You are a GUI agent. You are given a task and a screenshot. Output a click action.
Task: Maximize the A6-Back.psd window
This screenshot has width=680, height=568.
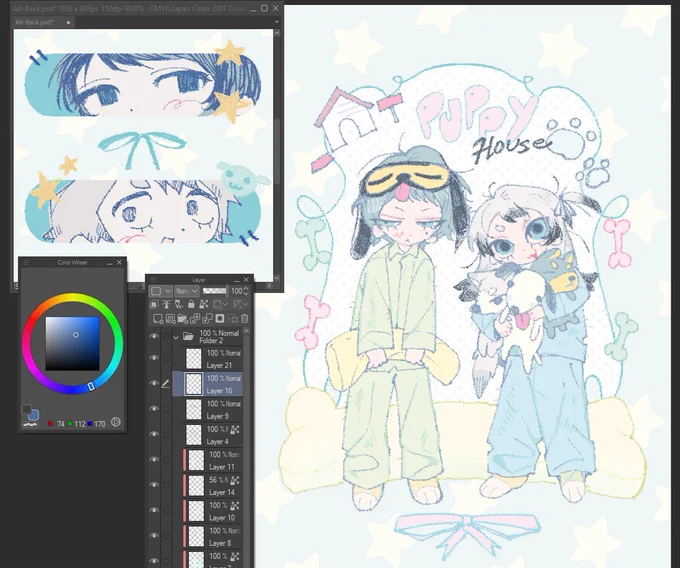pos(264,8)
